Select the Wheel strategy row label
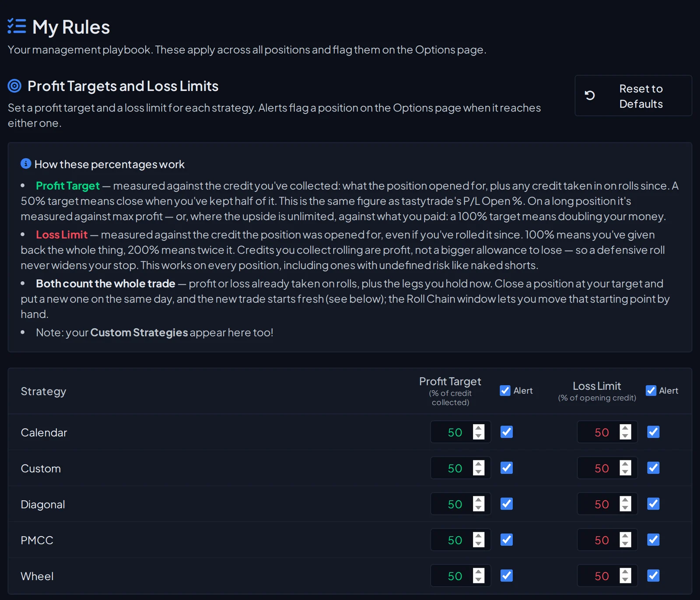 37,576
